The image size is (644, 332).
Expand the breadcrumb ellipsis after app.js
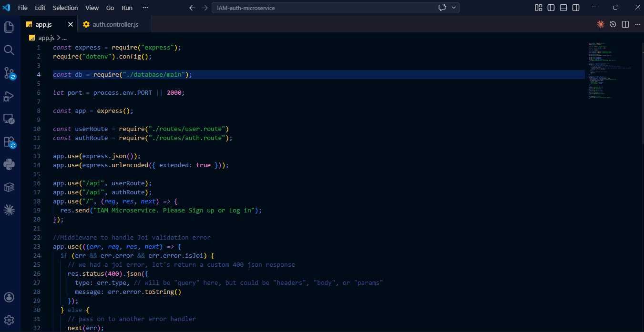(64, 38)
